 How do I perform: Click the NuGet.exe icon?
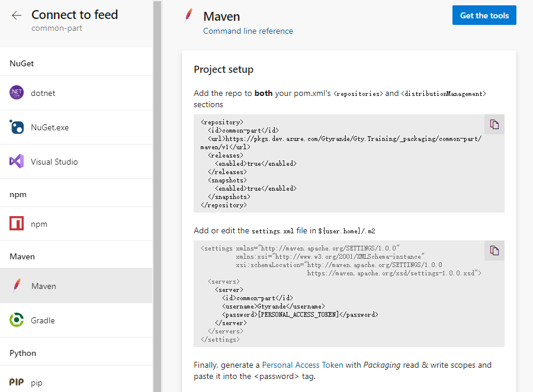pos(17,127)
